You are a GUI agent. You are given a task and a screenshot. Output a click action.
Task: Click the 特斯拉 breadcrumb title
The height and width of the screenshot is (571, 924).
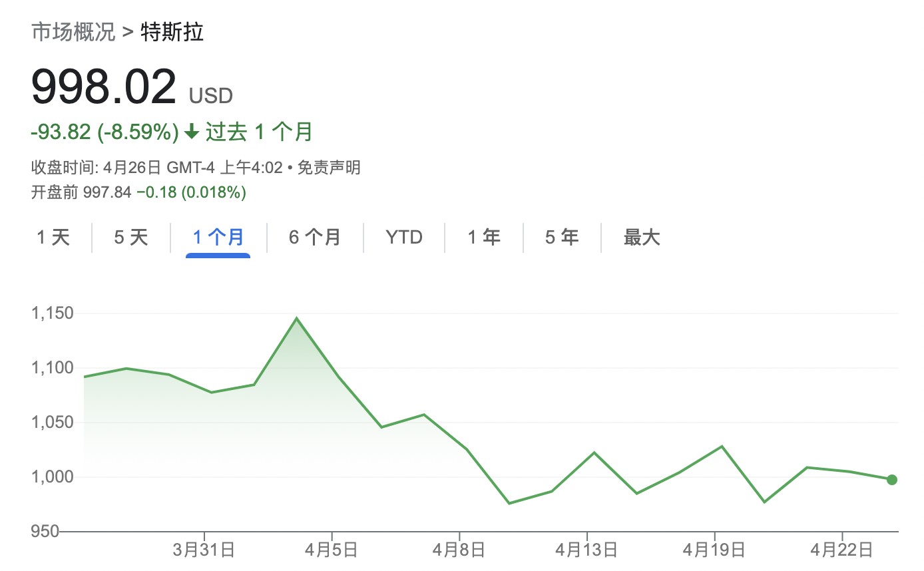(x=172, y=33)
